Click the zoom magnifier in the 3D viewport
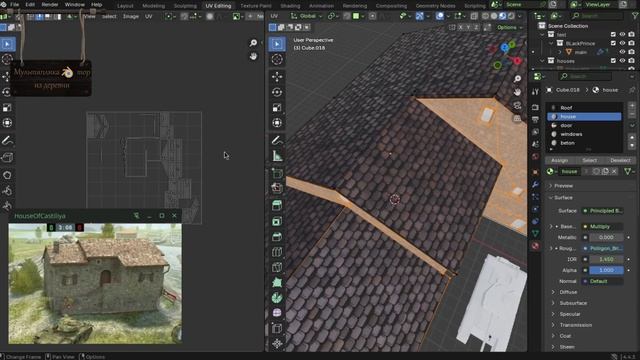The width and height of the screenshot is (640, 360). (x=517, y=79)
